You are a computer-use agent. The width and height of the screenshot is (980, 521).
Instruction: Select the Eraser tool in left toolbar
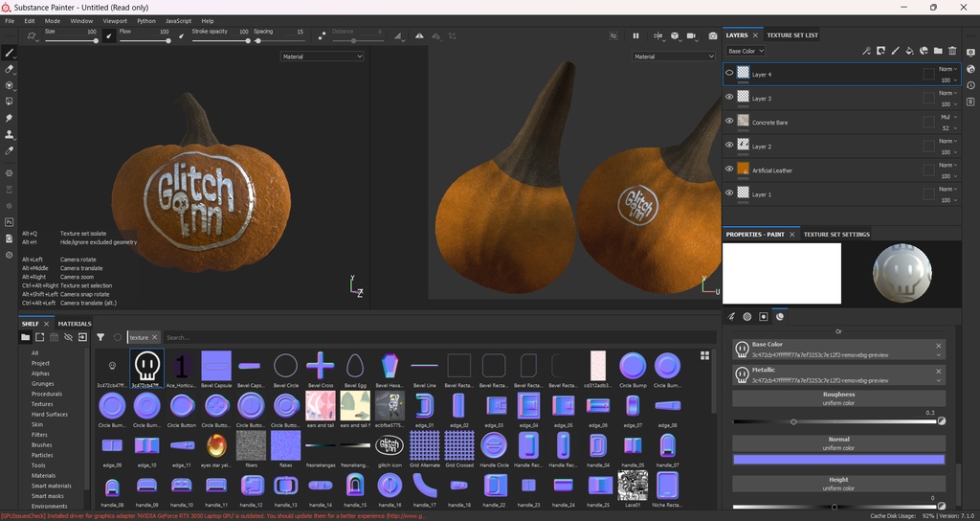9,69
